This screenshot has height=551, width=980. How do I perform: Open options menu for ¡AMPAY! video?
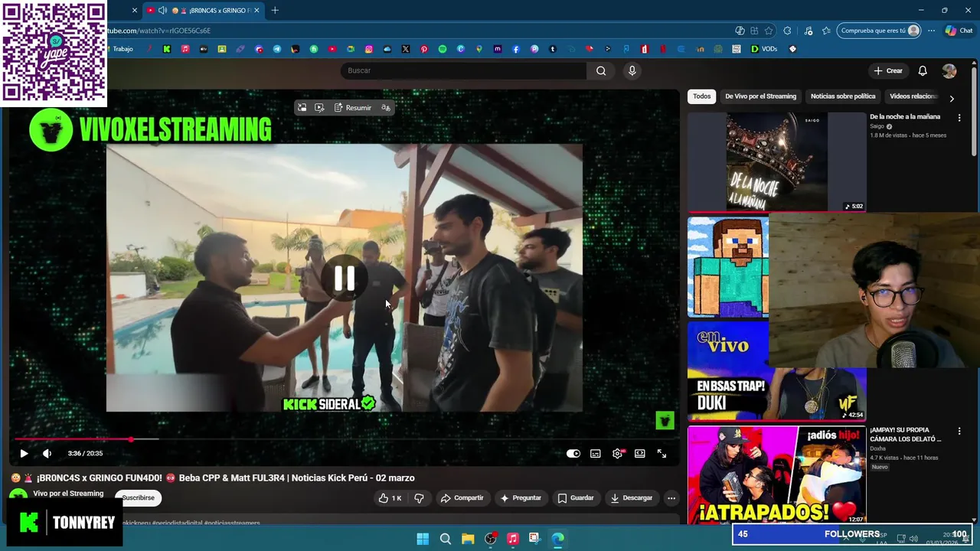click(x=959, y=432)
